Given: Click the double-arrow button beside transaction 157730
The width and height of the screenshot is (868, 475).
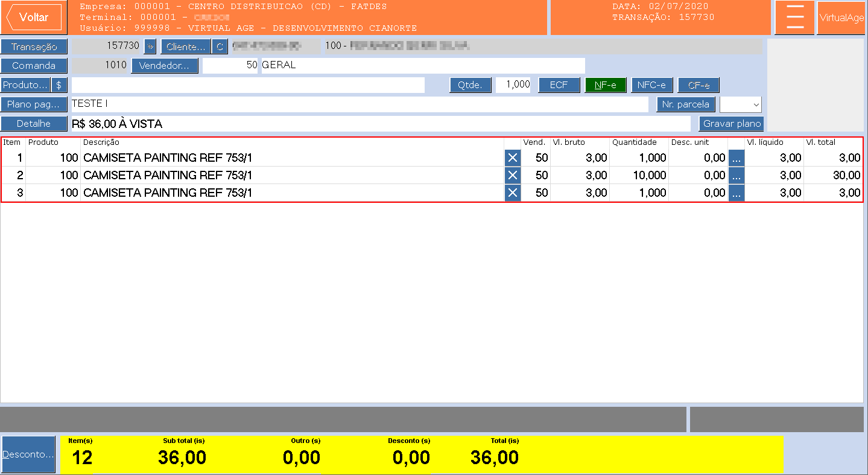Looking at the screenshot, I should pyautogui.click(x=150, y=46).
